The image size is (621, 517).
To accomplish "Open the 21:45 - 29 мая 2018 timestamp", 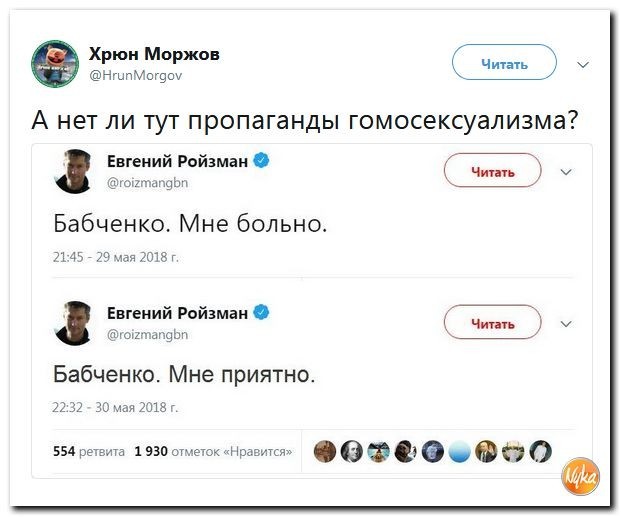I will point(115,256).
